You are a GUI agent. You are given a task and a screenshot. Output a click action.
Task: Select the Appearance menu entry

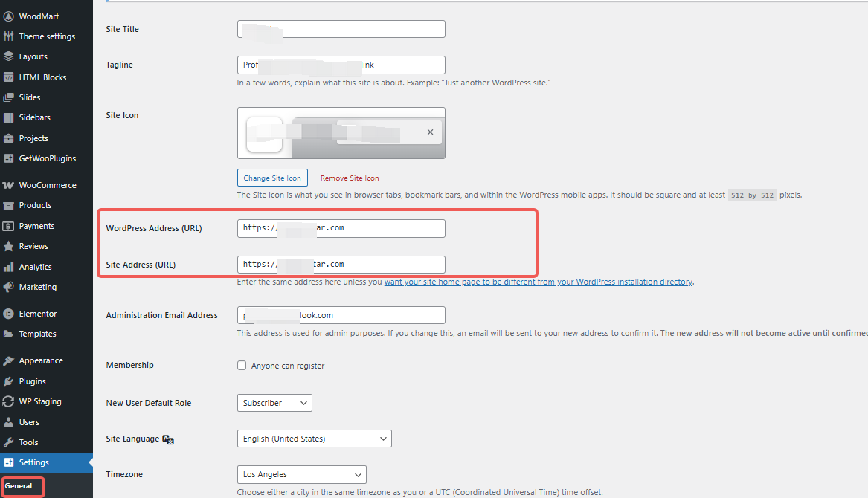coord(40,360)
